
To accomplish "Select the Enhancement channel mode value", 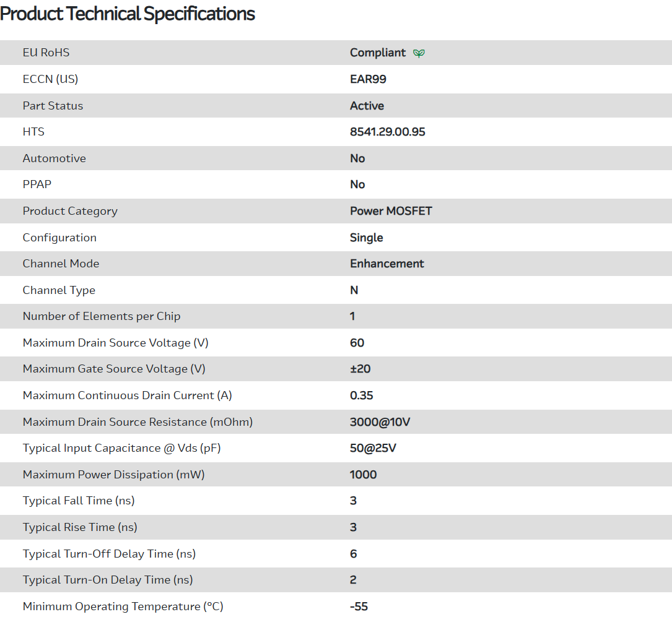I will [x=386, y=264].
